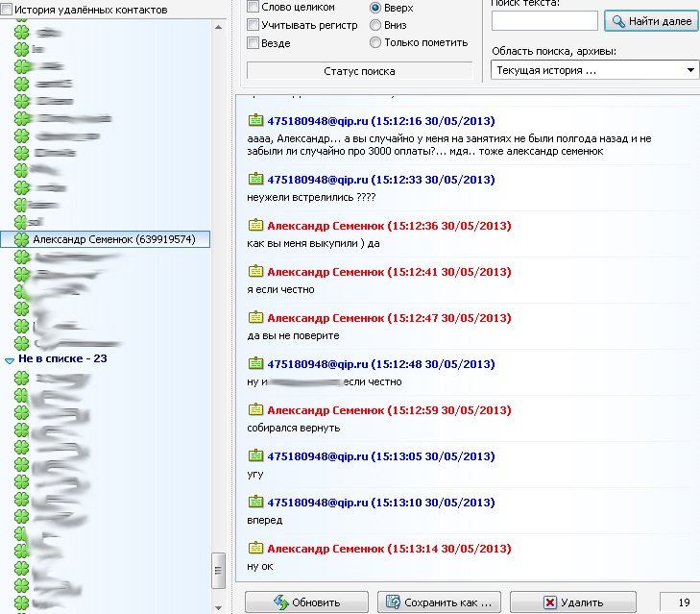The width and height of the screenshot is (700, 614).
Task: Click Не в списке - 23 group label
Action: pyautogui.click(x=62, y=358)
